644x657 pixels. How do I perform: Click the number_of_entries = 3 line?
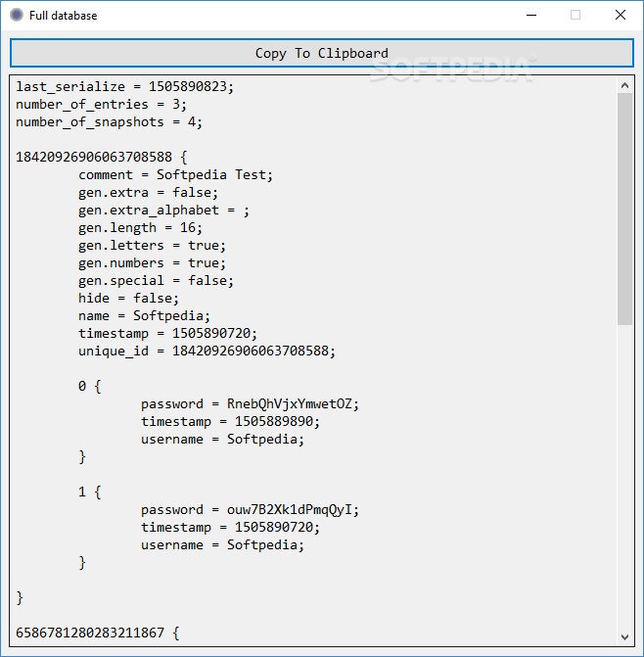(x=101, y=104)
